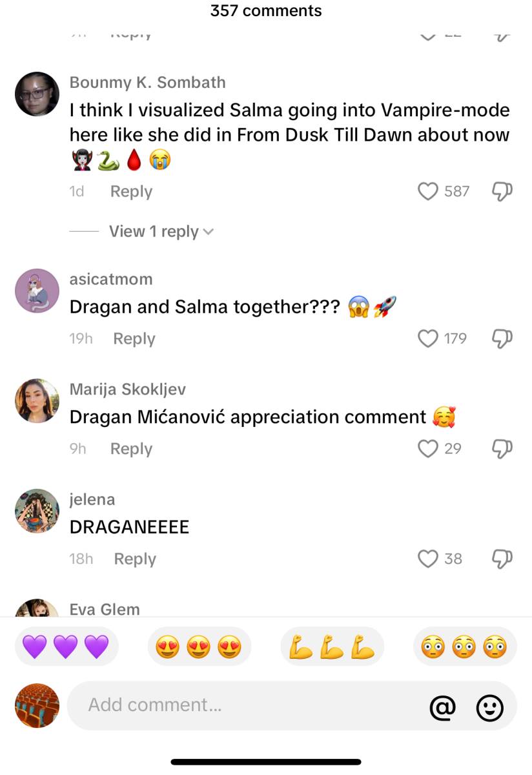Dislike Bounmy K. Sombath's comment
This screenshot has height=775, width=532.
pyautogui.click(x=502, y=191)
